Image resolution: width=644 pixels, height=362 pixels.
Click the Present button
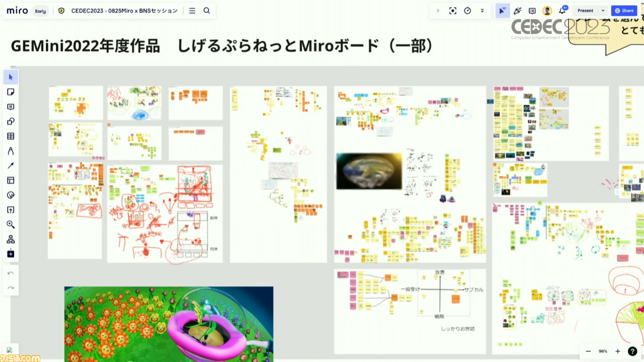coord(585,11)
